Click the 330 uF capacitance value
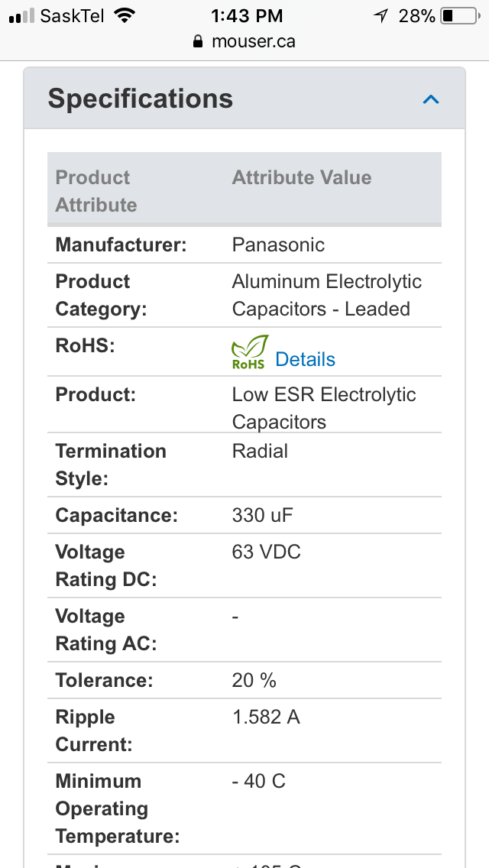 262,515
